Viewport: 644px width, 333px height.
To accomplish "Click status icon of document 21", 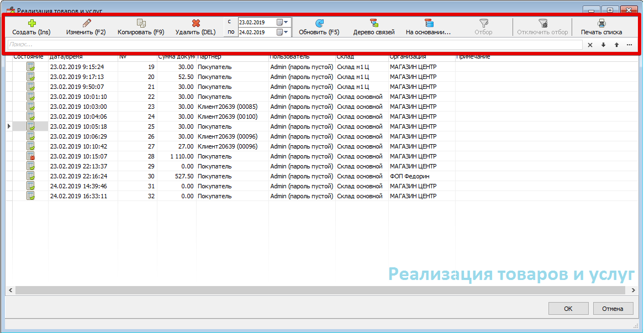I will click(x=30, y=87).
